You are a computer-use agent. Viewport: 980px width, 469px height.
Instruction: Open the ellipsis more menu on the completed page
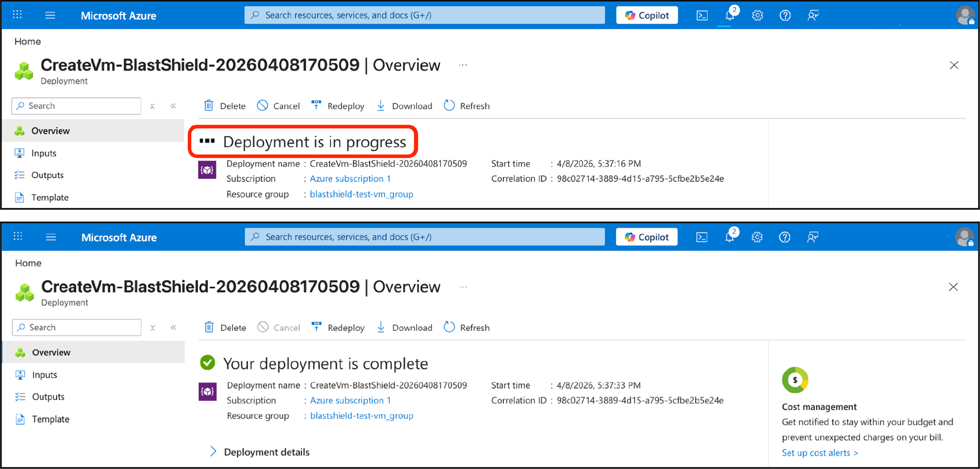[463, 287]
